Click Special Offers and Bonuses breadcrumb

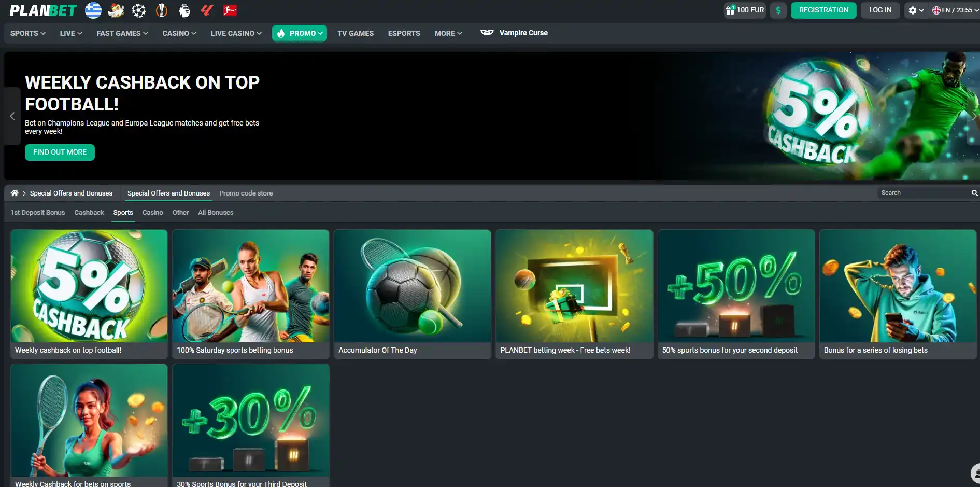[71, 193]
